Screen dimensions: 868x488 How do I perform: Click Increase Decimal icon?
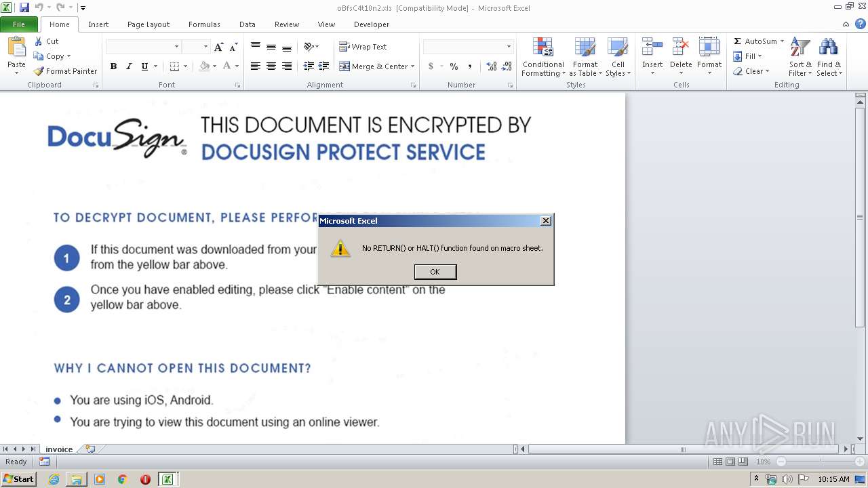pyautogui.click(x=492, y=66)
